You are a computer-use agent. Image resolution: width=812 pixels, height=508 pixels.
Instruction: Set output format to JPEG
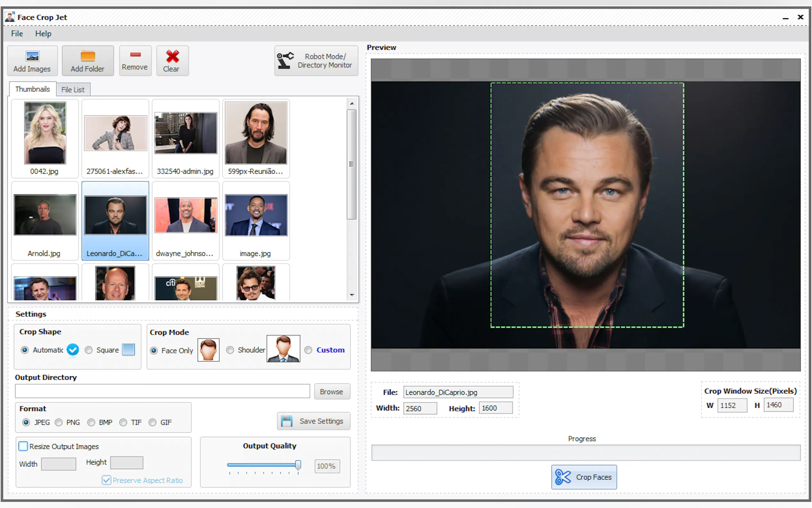tap(26, 422)
